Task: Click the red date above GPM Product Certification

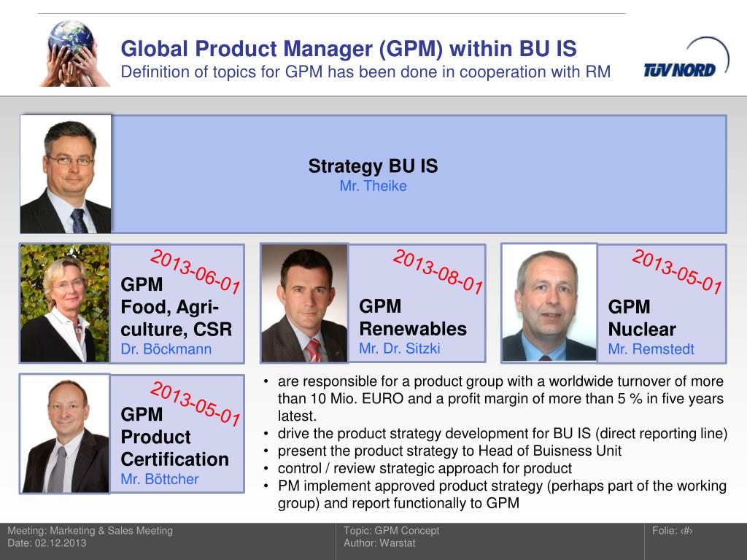Action: (195, 403)
